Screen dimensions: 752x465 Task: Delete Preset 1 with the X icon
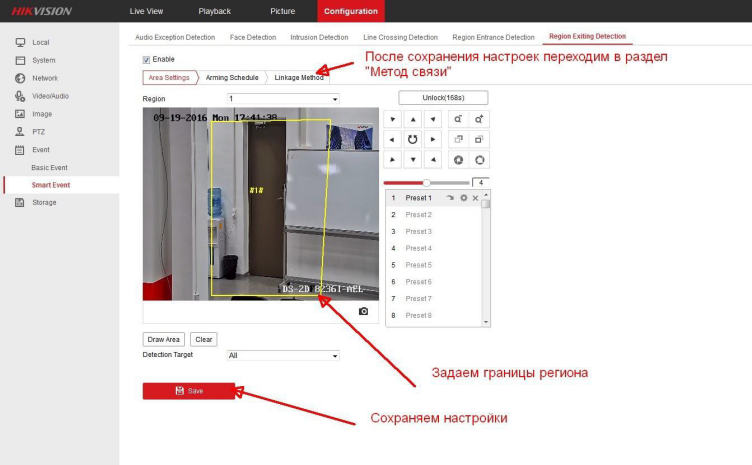pyautogui.click(x=475, y=198)
